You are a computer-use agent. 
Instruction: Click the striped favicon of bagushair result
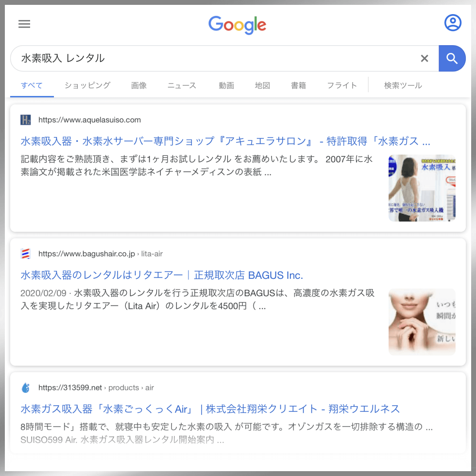coord(25,254)
